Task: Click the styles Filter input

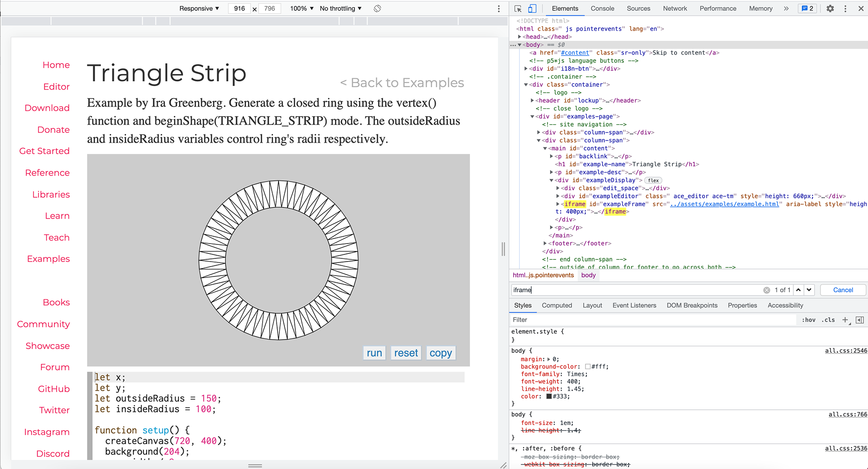Action: point(653,320)
